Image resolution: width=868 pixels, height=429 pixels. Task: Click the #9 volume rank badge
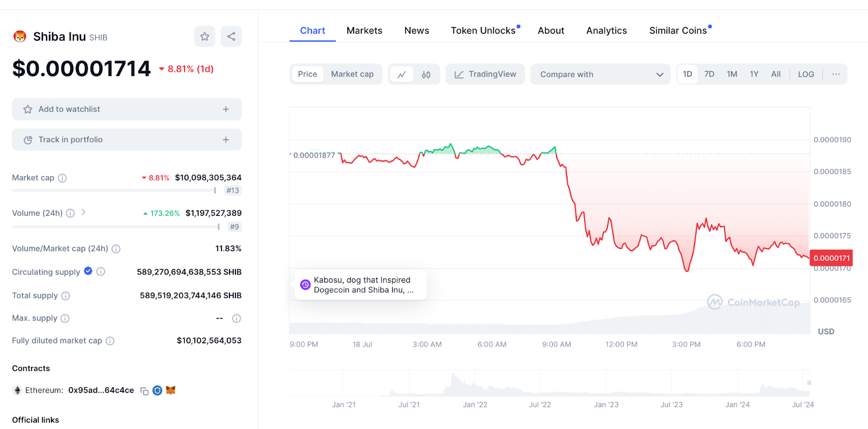click(x=234, y=227)
